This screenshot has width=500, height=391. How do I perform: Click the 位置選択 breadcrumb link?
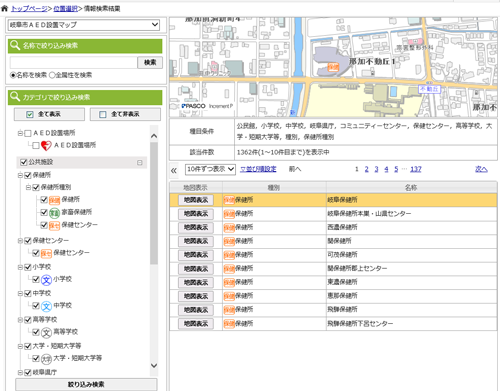tap(65, 9)
